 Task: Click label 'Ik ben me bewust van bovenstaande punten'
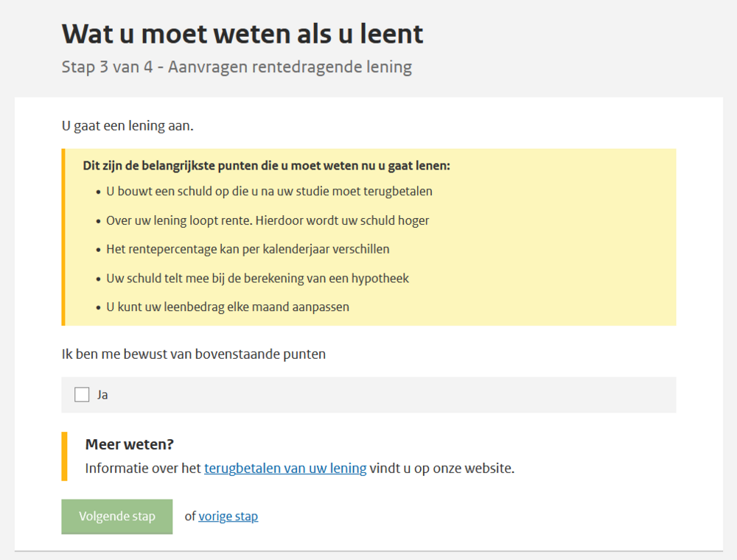coord(194,354)
